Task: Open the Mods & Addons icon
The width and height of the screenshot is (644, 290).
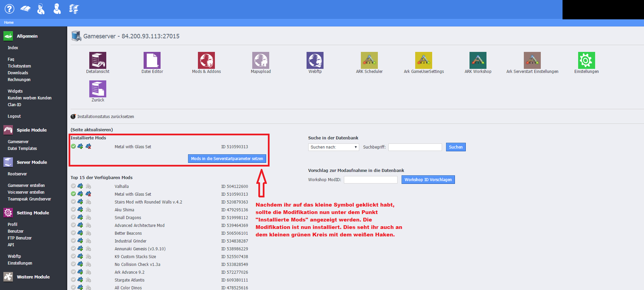Action: click(206, 60)
